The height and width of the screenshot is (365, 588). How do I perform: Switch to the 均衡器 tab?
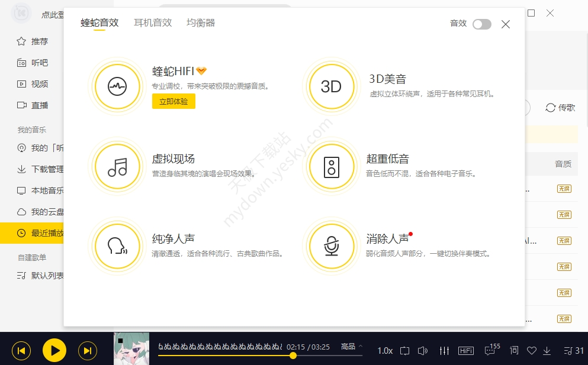click(201, 23)
